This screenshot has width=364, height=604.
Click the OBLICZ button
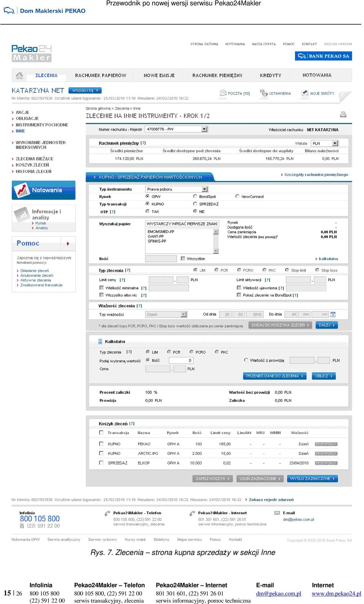pyautogui.click(x=324, y=376)
